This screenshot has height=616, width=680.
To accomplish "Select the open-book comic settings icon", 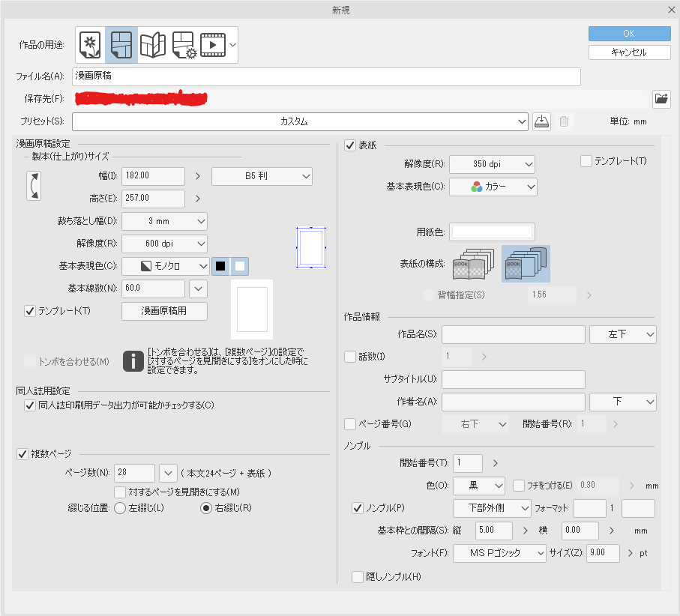I will [x=152, y=45].
